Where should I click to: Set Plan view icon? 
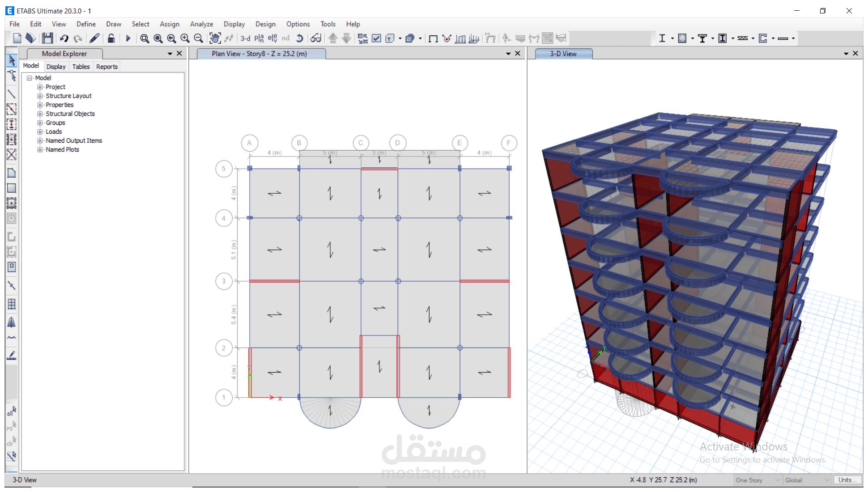pos(259,38)
